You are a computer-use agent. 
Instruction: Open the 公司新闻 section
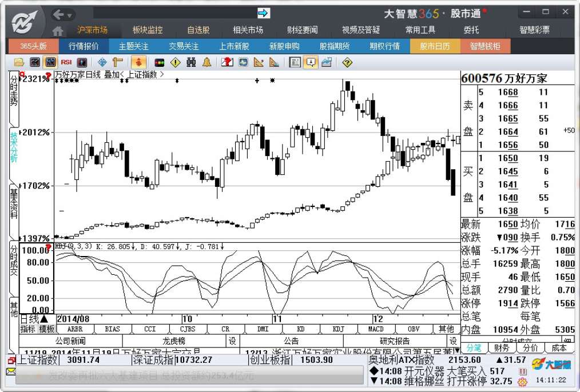[x=71, y=341]
